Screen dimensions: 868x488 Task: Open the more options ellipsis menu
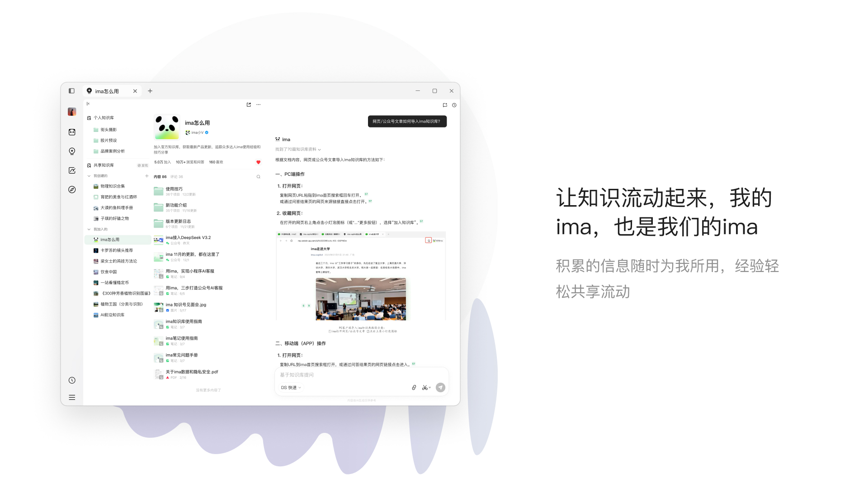(x=259, y=104)
